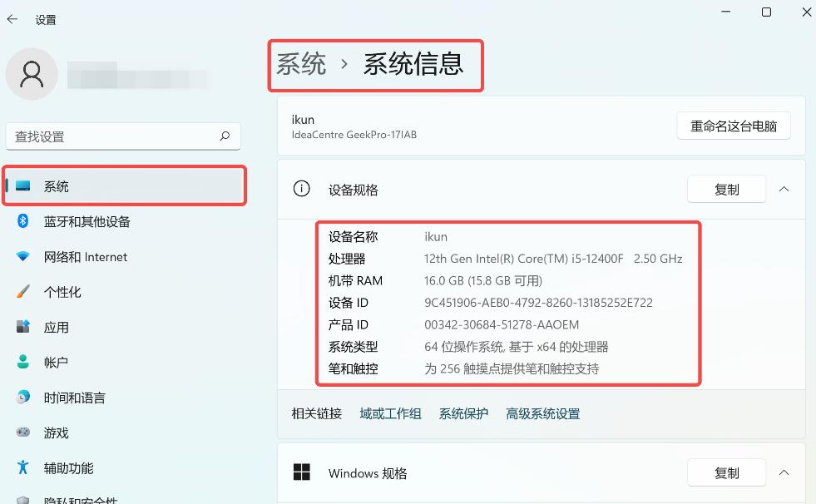The height and width of the screenshot is (504, 816).
Task: Open 网络和 Internet settings
Action: click(x=124, y=256)
